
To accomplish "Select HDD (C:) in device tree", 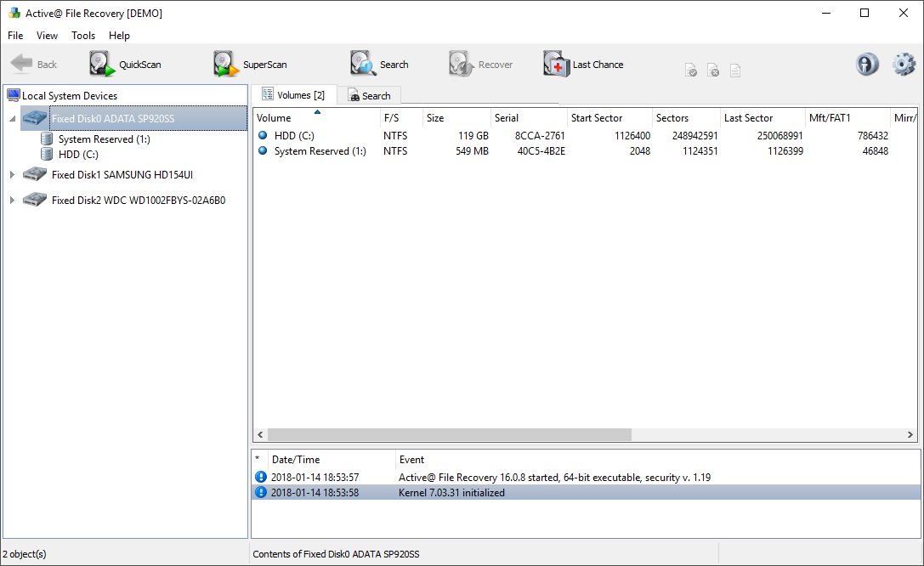I will (x=78, y=155).
